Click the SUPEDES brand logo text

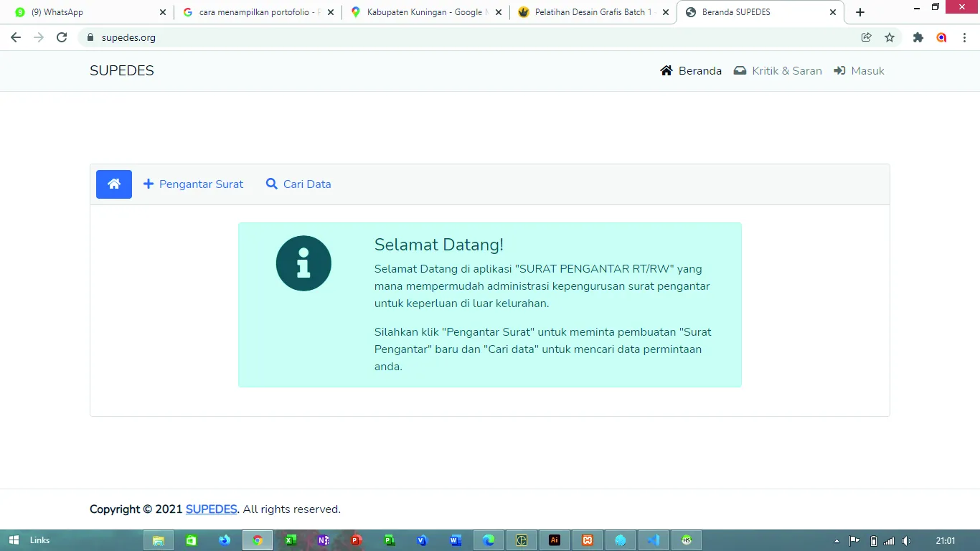122,70
